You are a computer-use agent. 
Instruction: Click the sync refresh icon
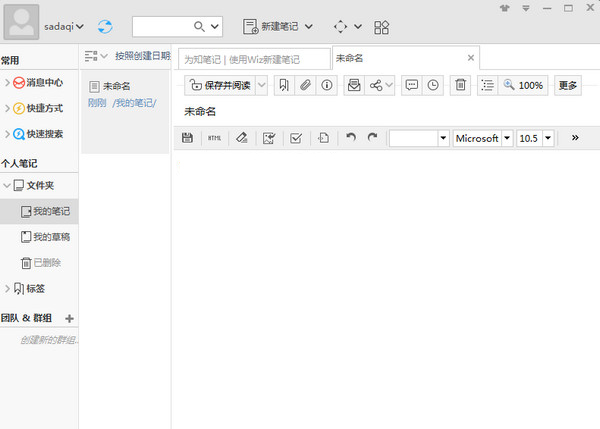(x=106, y=26)
